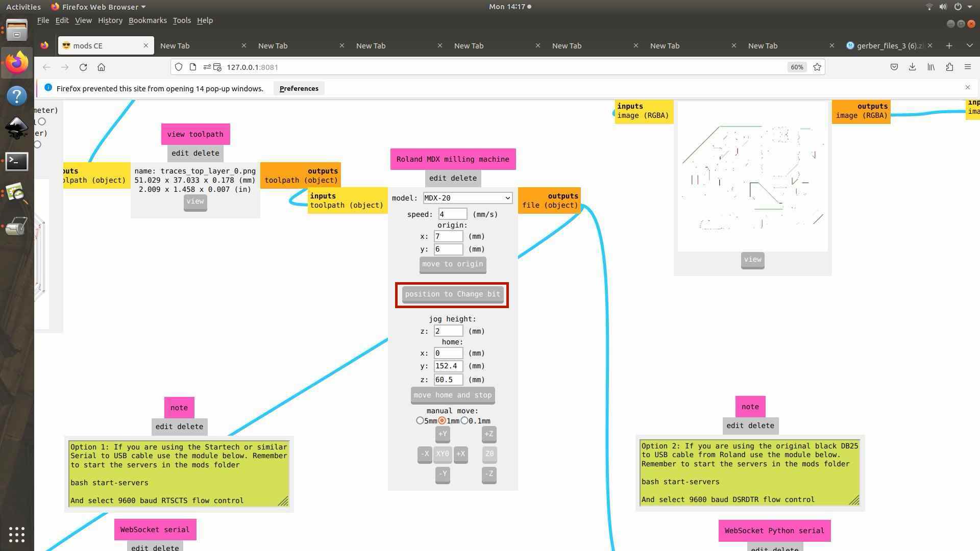Bookmark this page with the star icon
Screen dimensions: 980x551
[x=817, y=67]
